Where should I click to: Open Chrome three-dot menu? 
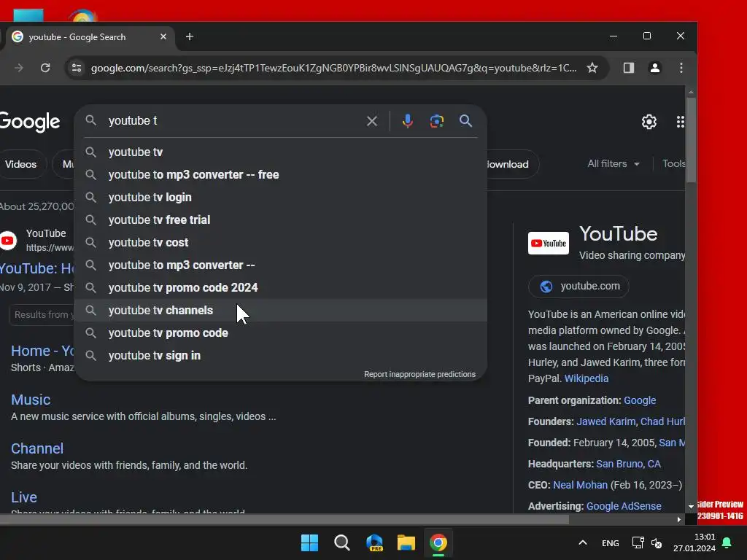point(681,68)
